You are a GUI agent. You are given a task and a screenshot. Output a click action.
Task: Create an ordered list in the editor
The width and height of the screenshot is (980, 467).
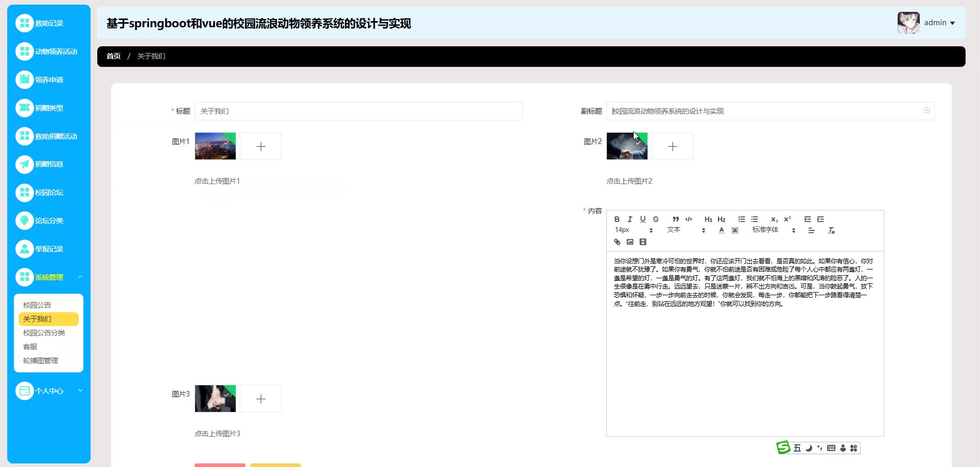point(742,219)
